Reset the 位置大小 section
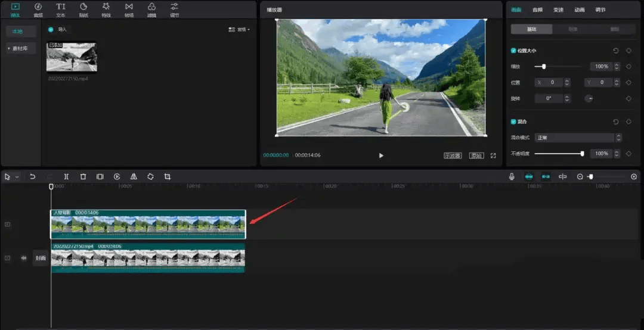644x330 pixels. pos(615,51)
